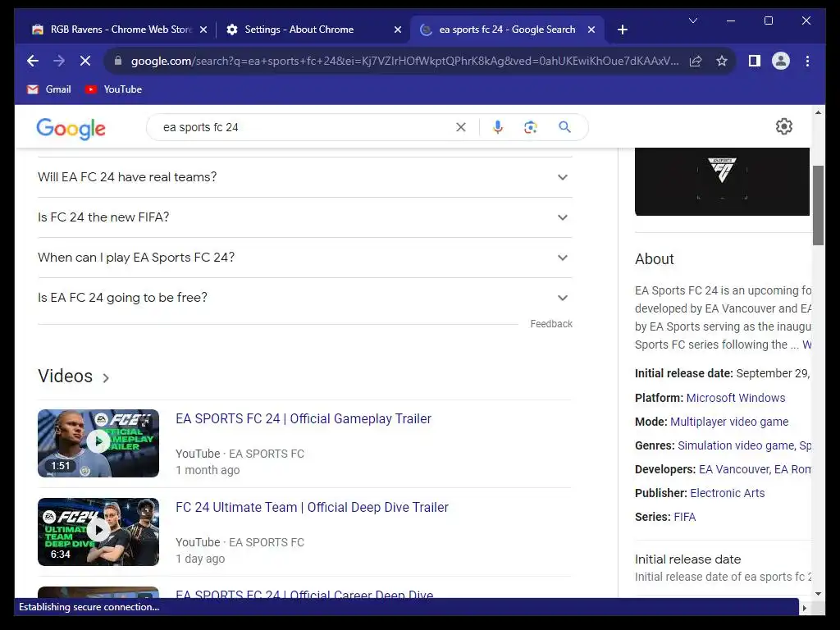The width and height of the screenshot is (840, 630).
Task: Click the Feedback link below questions
Action: coord(551,324)
